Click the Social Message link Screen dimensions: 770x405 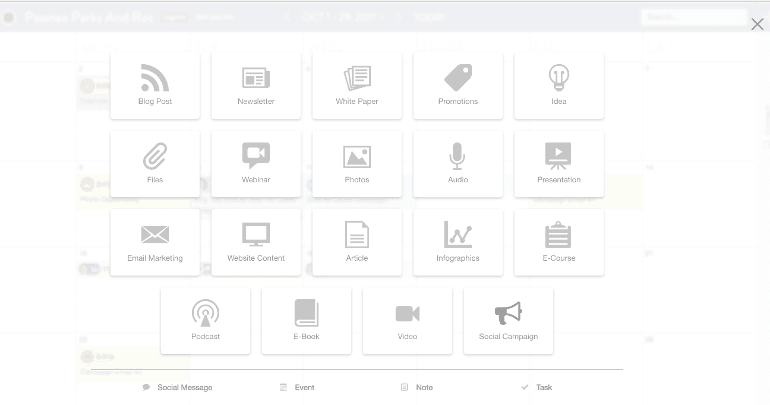pos(183,387)
